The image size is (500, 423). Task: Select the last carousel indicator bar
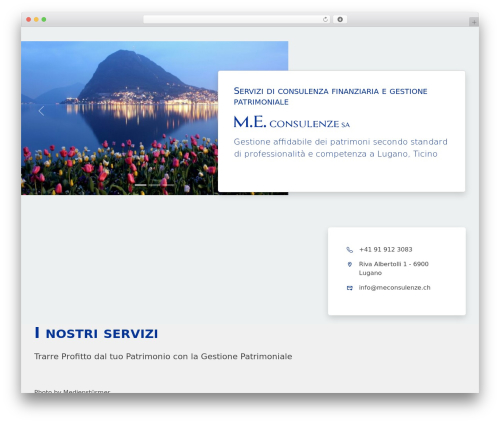tap(168, 185)
